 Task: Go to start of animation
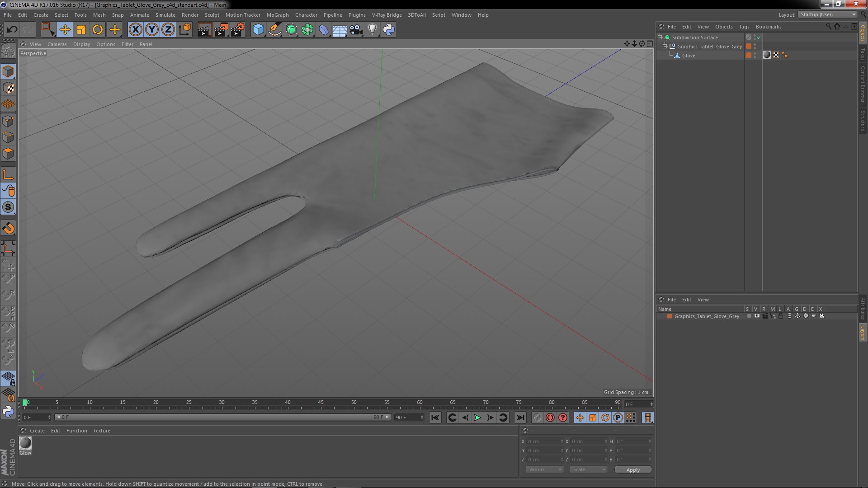tap(435, 418)
